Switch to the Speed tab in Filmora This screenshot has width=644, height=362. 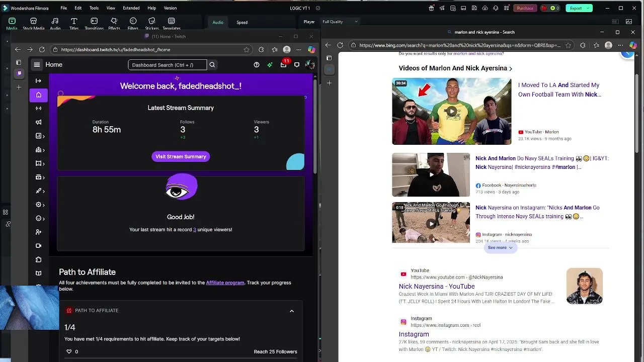coord(242,22)
